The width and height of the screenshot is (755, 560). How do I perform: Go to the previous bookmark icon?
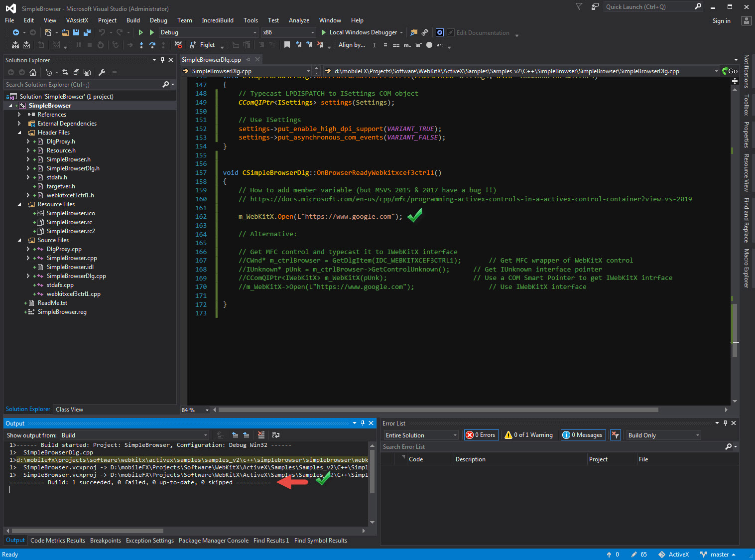298,45
